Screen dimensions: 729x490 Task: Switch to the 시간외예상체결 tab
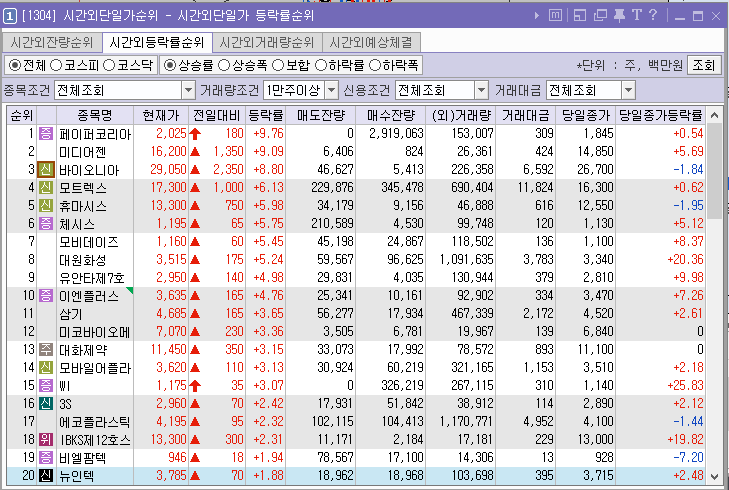point(371,43)
